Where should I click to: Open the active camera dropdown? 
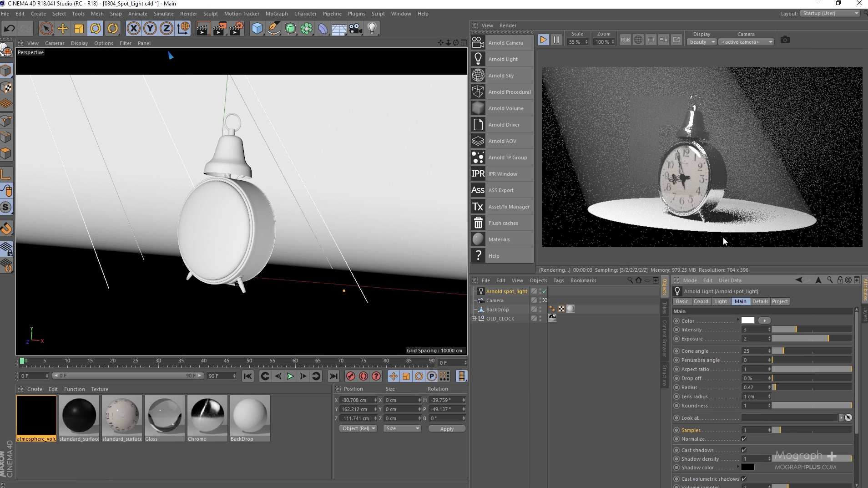[746, 42]
